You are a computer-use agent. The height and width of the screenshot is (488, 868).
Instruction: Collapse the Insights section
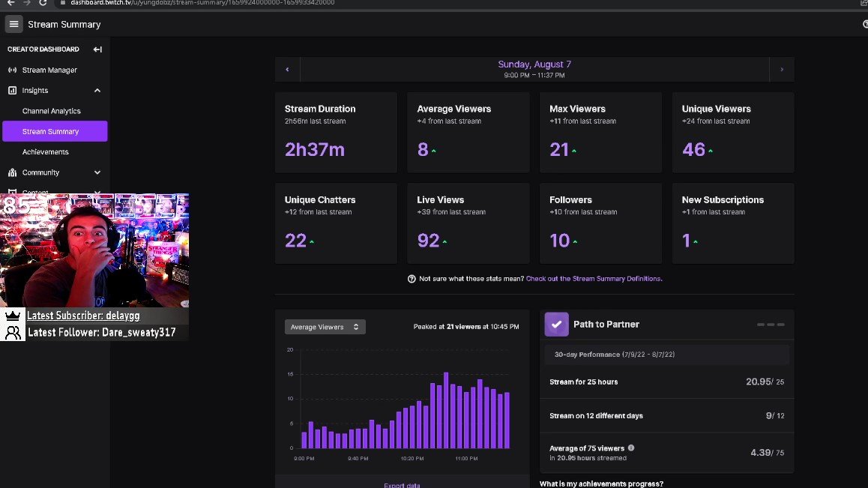coord(97,90)
